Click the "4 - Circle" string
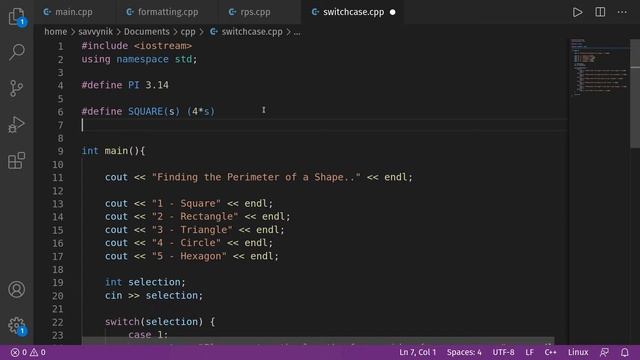 (x=186, y=243)
